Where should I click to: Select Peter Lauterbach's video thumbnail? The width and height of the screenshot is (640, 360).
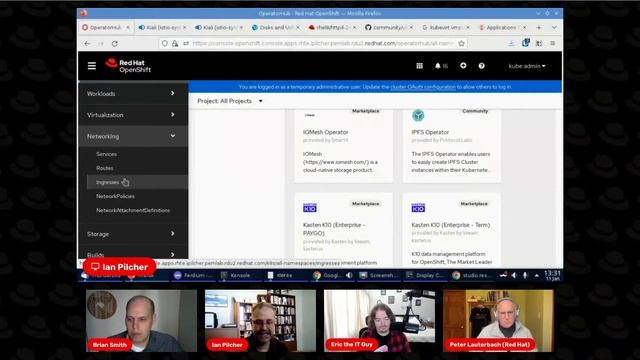click(x=498, y=321)
